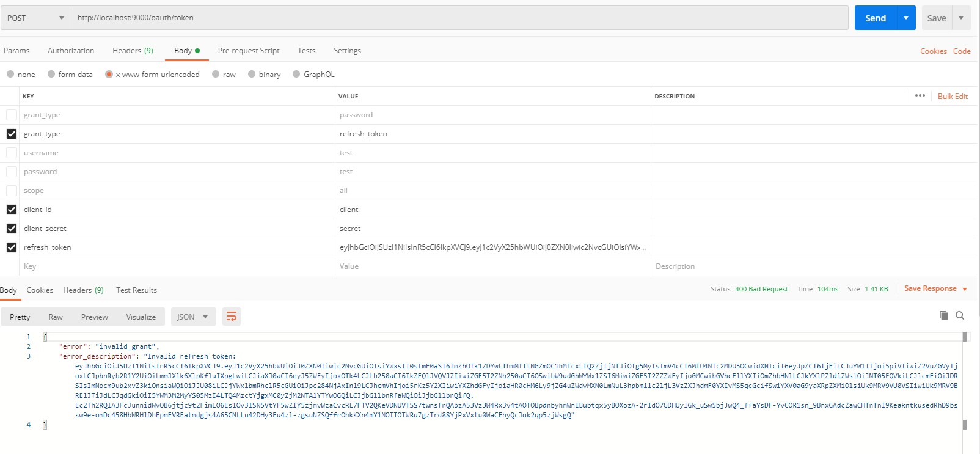Enable the password row checkbox
Image resolution: width=980 pixels, height=454 pixels.
(12, 172)
